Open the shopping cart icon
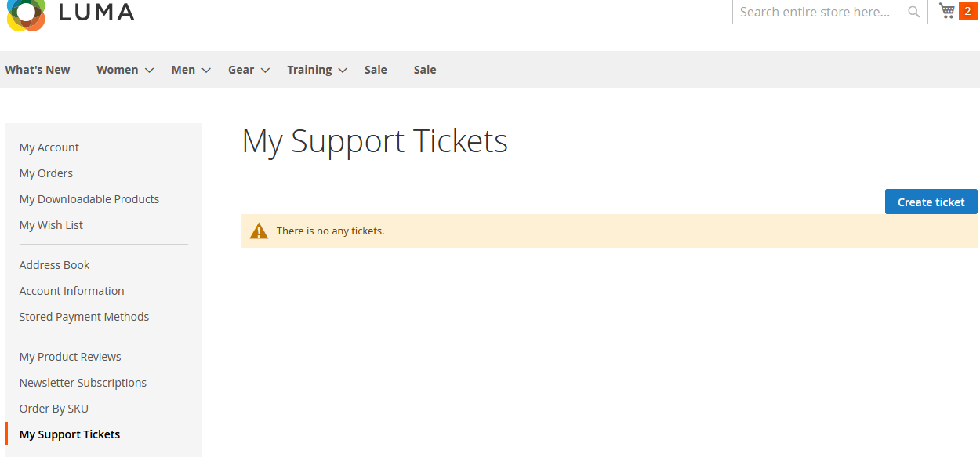 click(947, 11)
